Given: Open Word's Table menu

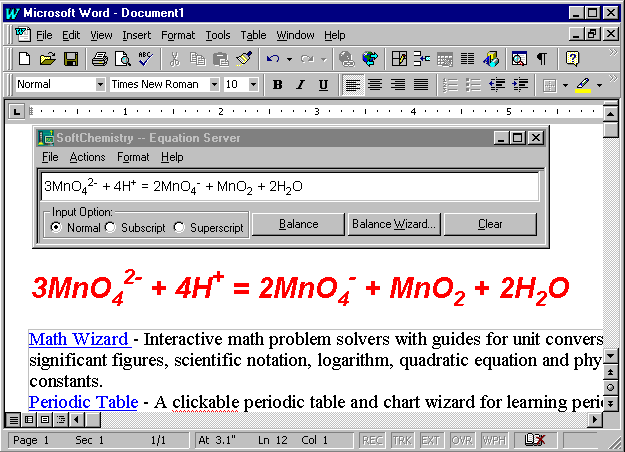Looking at the screenshot, I should tap(253, 35).
